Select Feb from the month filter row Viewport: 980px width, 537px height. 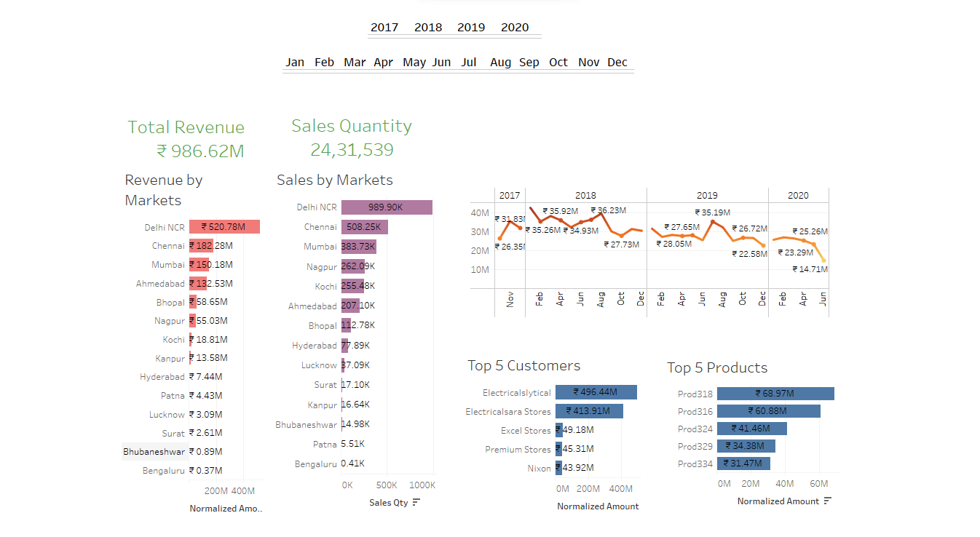click(x=324, y=62)
